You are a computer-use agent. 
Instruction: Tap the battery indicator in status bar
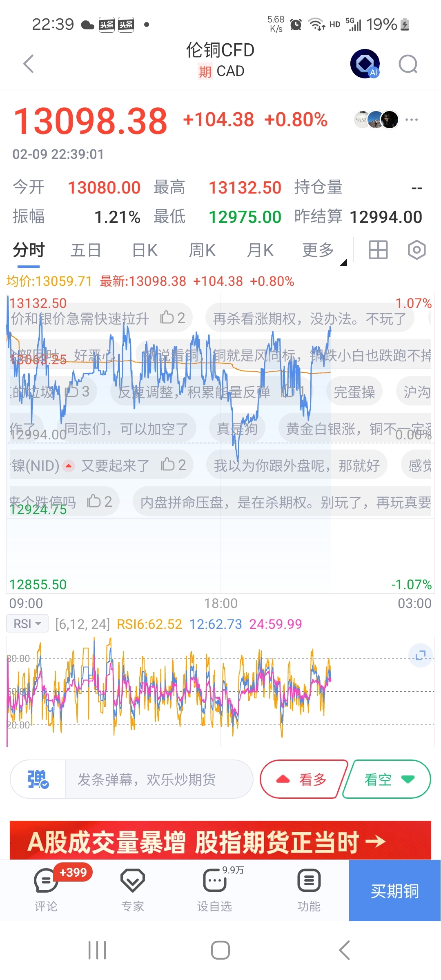pyautogui.click(x=405, y=24)
